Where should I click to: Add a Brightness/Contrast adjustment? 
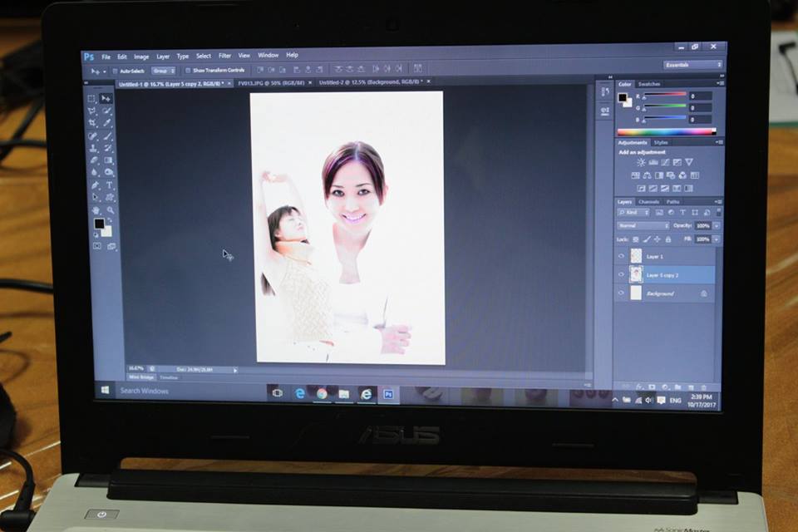[x=641, y=162]
